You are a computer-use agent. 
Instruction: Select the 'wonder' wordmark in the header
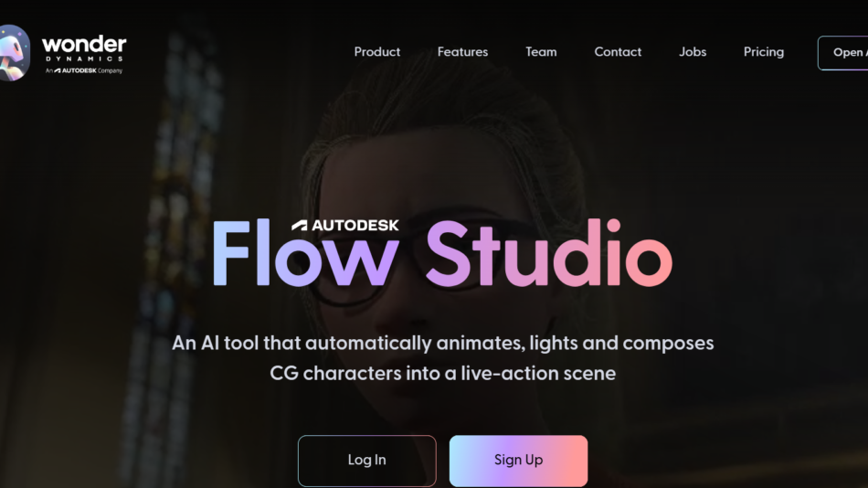pos(84,44)
